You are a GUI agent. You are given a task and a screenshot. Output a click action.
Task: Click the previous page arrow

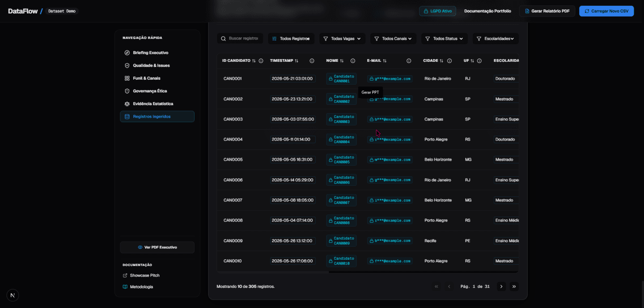pos(449,287)
